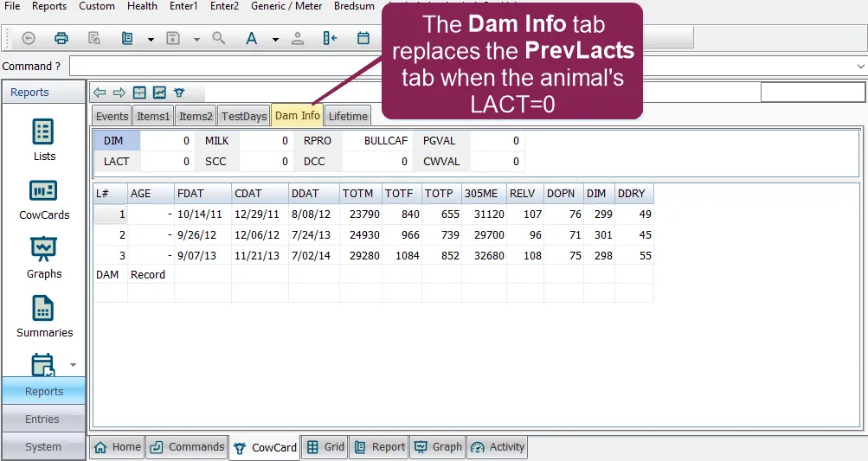Open CowCards in Reports sidebar
This screenshot has width=868, height=461.
[x=44, y=201]
